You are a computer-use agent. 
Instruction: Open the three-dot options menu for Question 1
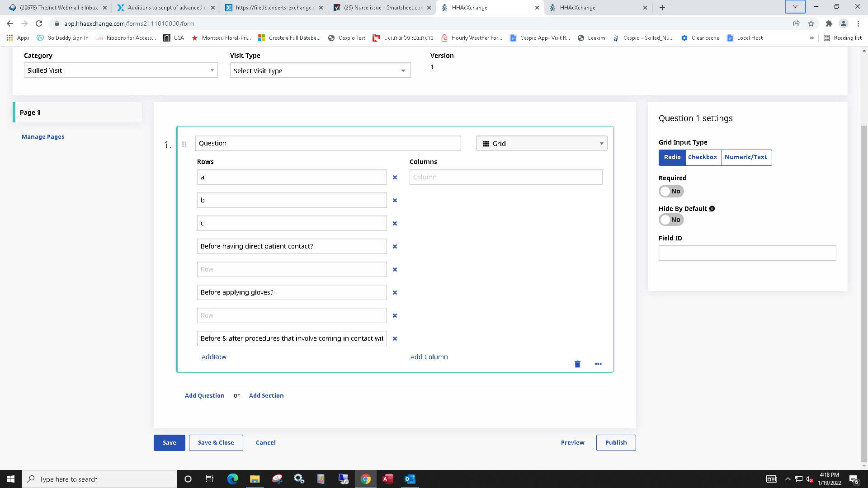(x=598, y=364)
